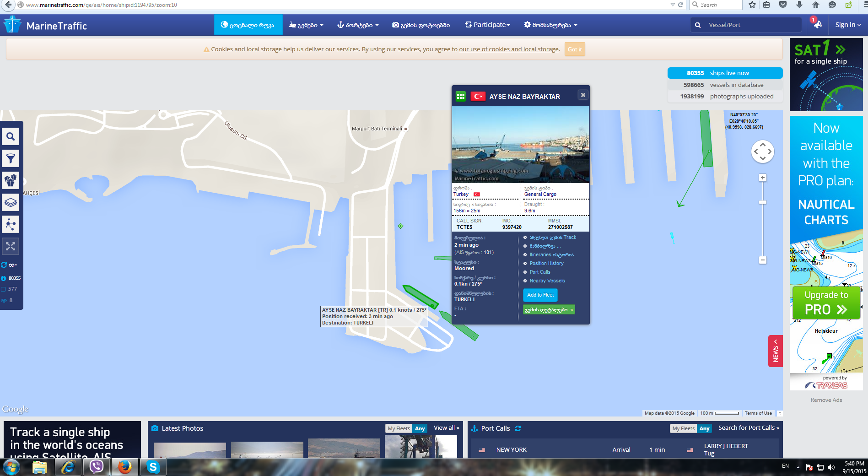Select My Fleets filter in Latest Photos

pyautogui.click(x=399, y=428)
